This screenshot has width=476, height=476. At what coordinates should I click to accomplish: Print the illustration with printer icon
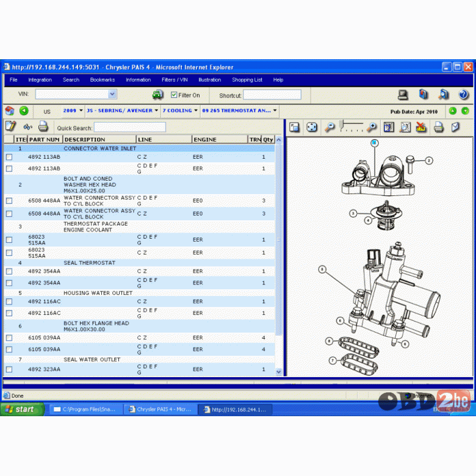point(438,127)
